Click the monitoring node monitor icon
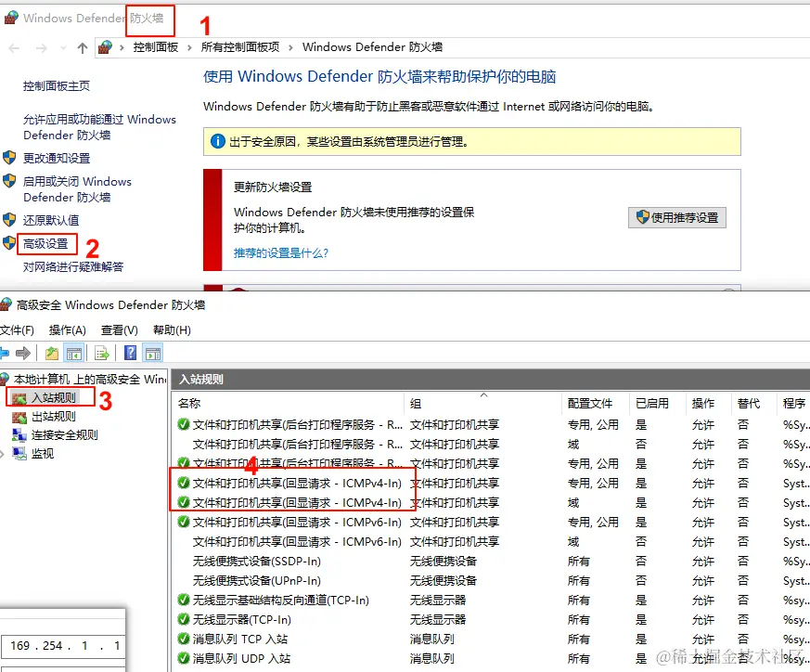This screenshot has height=672, width=810. (19, 454)
